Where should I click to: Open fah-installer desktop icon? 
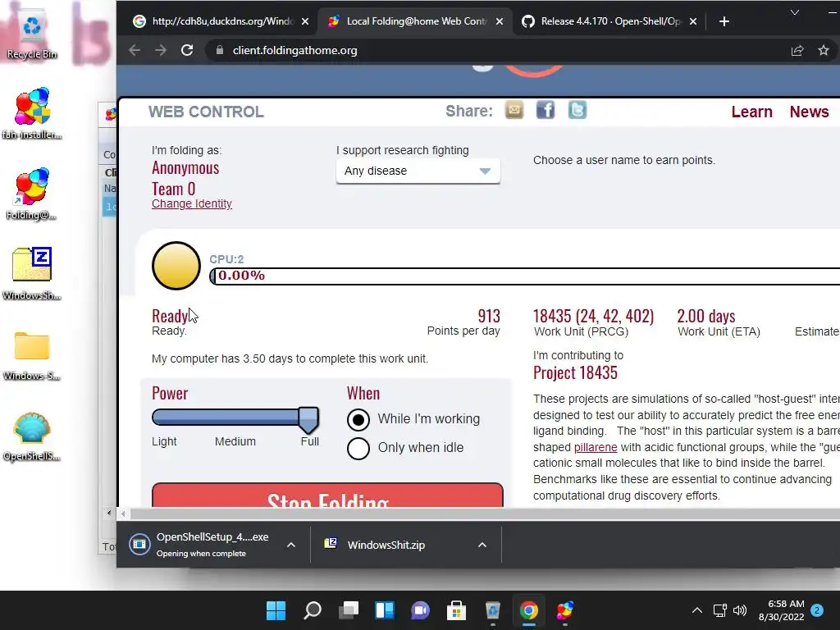click(x=32, y=113)
